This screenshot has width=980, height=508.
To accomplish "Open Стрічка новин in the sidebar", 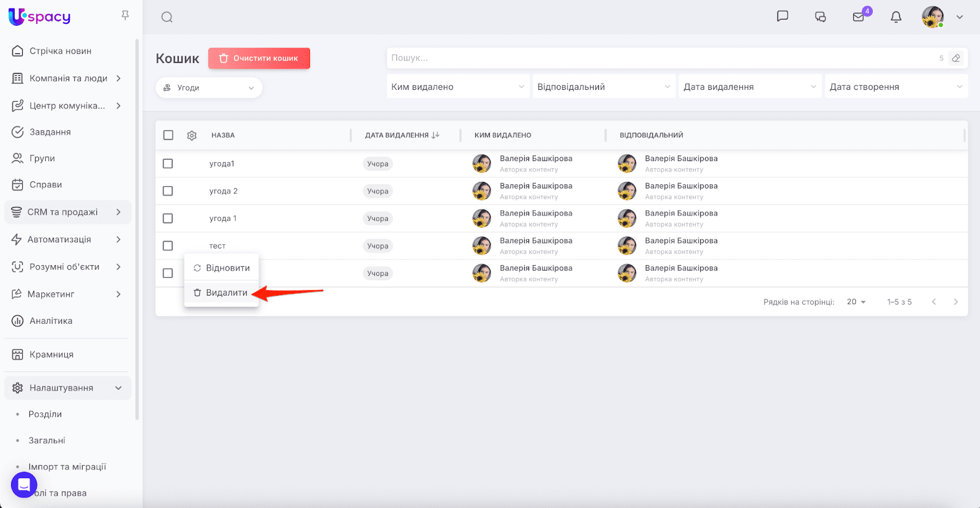I will [60, 51].
